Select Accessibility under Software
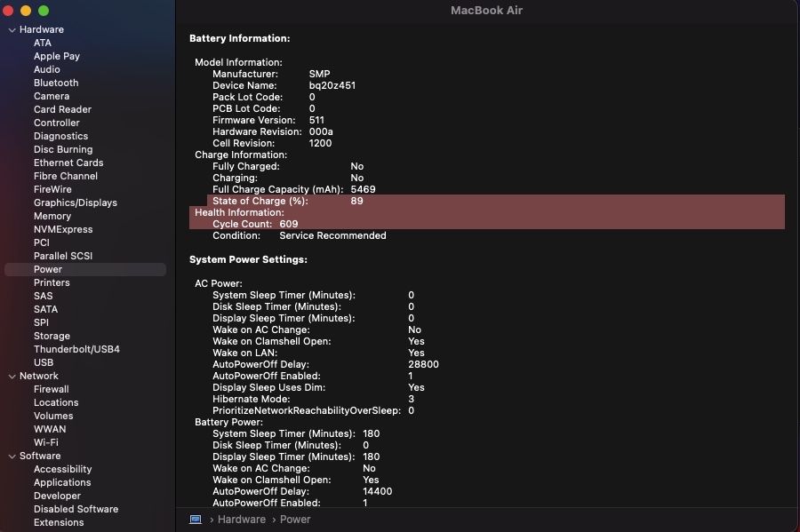800x532 pixels. click(x=63, y=469)
